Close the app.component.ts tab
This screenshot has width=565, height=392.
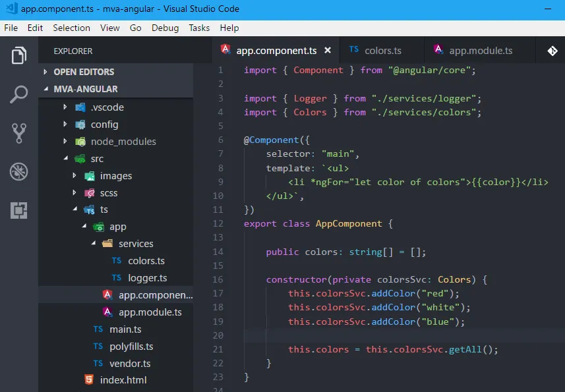pyautogui.click(x=328, y=50)
